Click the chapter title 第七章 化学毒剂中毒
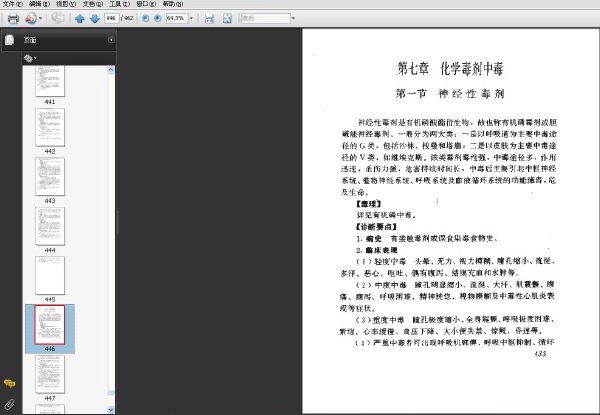Screen dimensions: 600x415 (450, 69)
